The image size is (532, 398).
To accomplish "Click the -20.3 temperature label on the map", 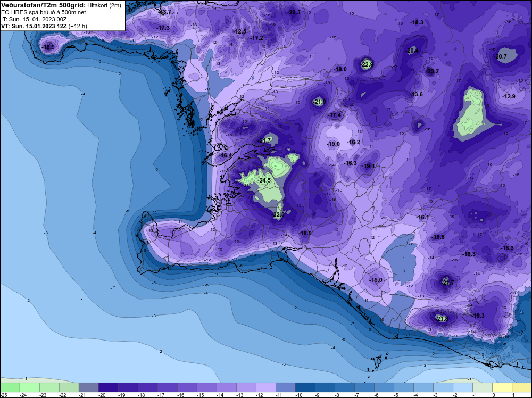I will click(x=294, y=12).
